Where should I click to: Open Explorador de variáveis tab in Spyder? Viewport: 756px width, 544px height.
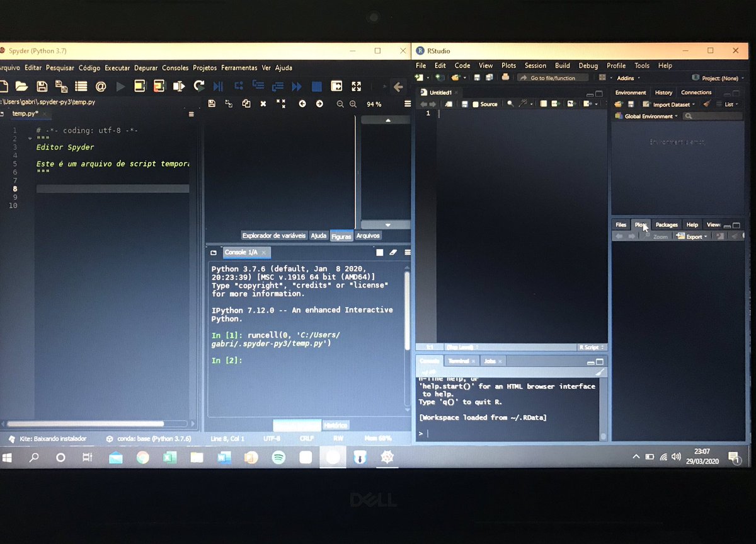point(274,235)
